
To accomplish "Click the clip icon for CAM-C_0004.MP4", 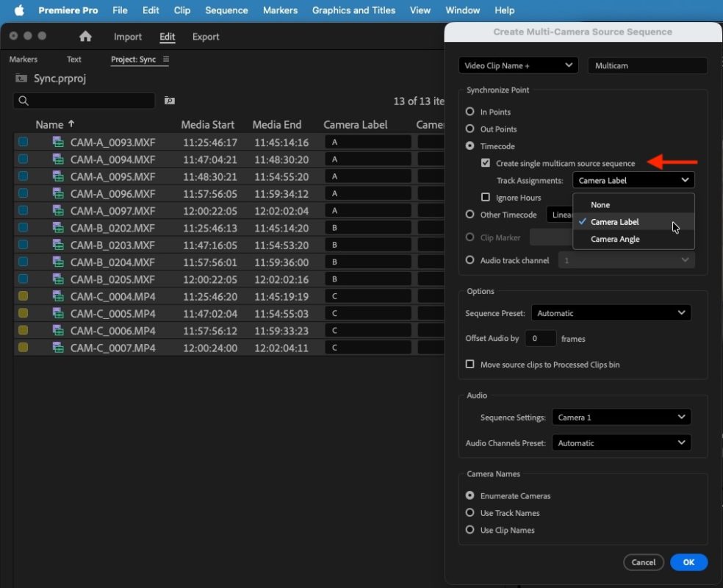I will point(58,296).
